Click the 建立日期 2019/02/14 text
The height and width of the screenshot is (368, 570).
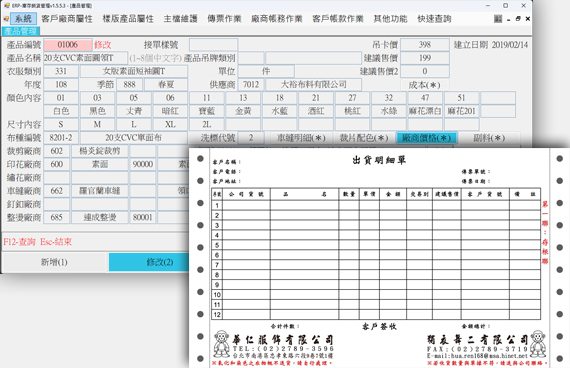coord(491,45)
